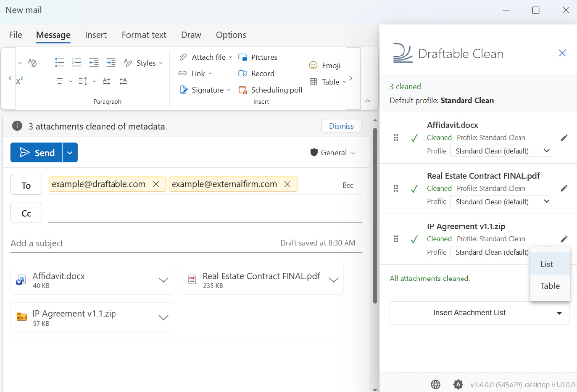Click the clear formatting icon

pyautogui.click(x=32, y=63)
